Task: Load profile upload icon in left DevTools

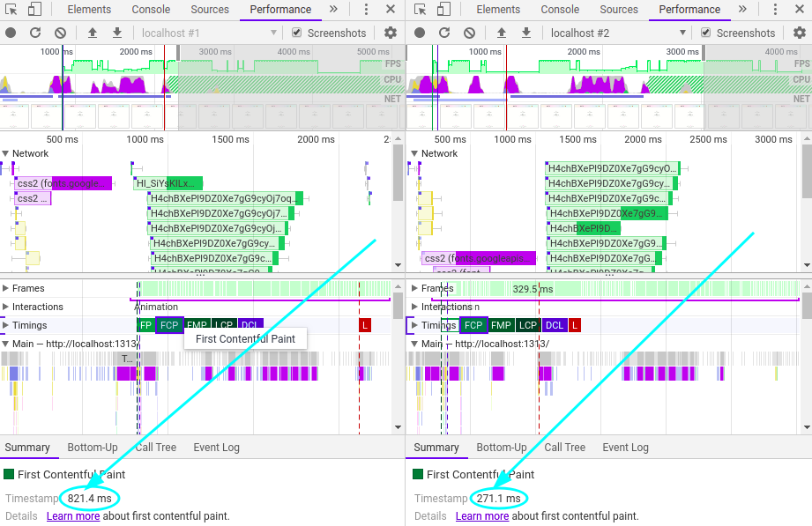Action: [93, 33]
